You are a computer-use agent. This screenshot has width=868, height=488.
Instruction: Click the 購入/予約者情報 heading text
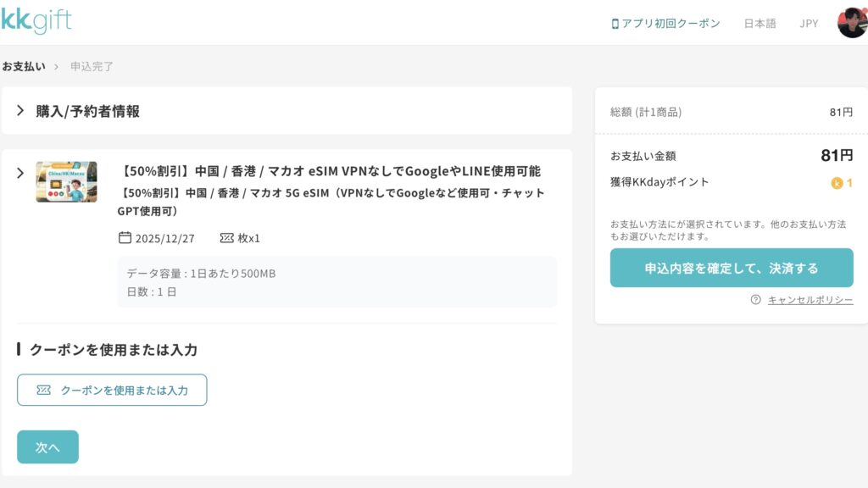pos(87,111)
